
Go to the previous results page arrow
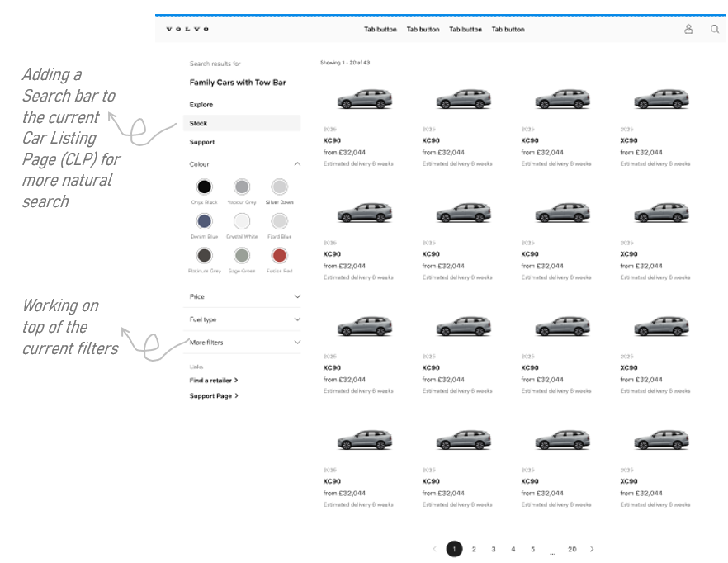tap(434, 549)
